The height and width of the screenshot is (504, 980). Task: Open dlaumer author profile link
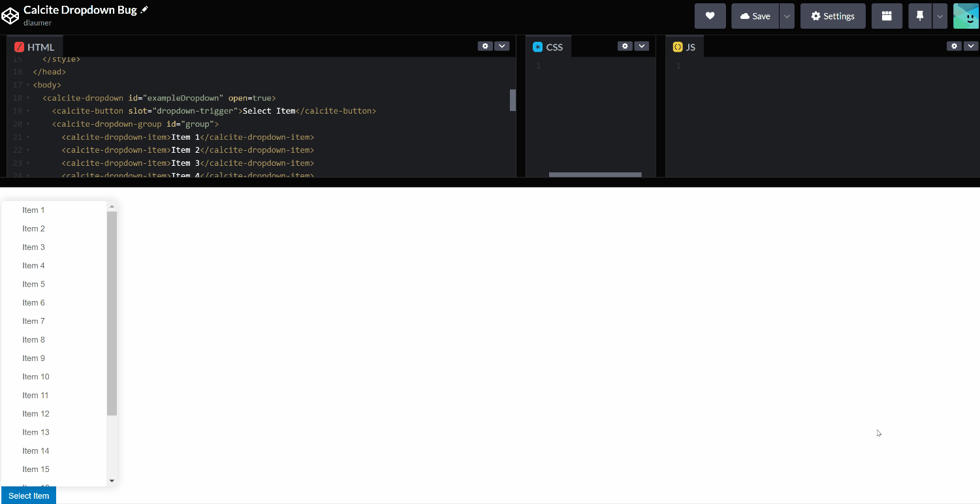click(37, 23)
